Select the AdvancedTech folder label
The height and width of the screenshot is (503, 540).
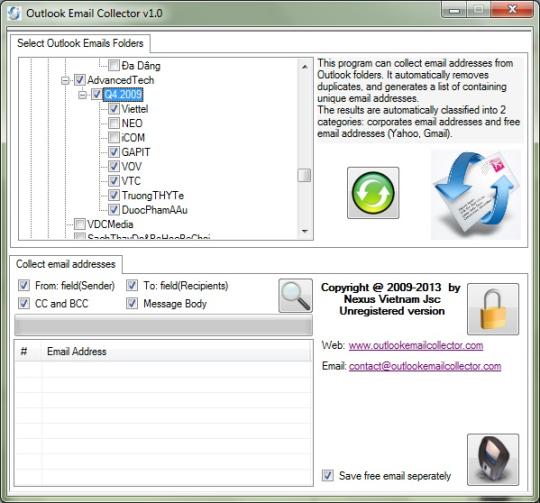(121, 80)
